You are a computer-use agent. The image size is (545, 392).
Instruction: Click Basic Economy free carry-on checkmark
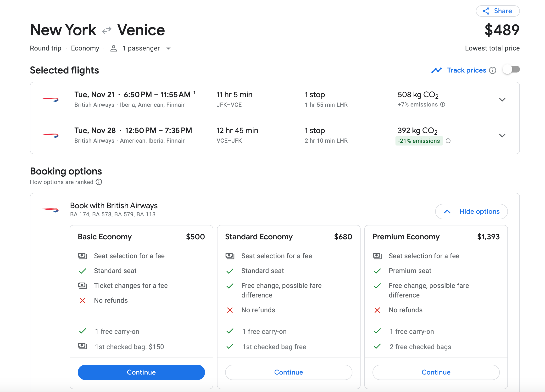click(83, 331)
